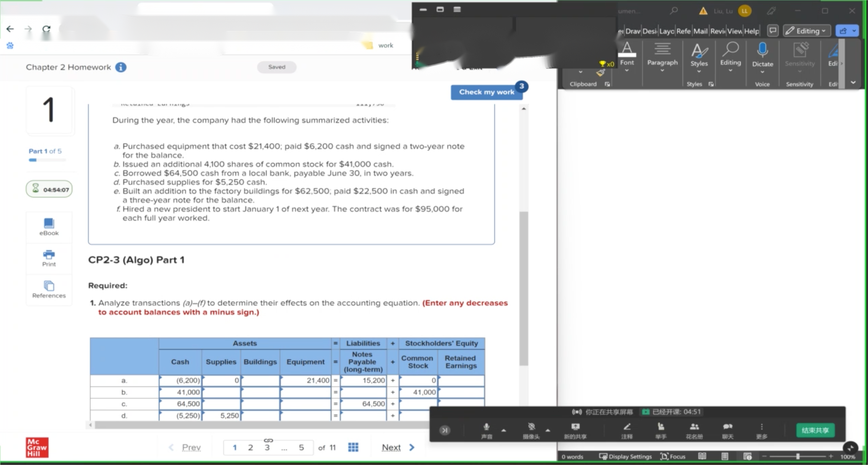Toggle Focus mode in Word status bar
868x465 pixels.
click(x=673, y=456)
